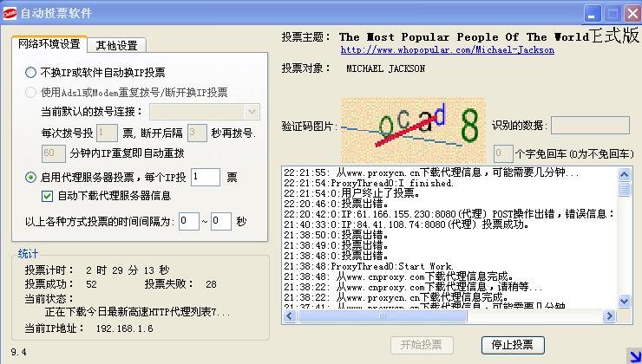Uncheck 自动下载代理服务器信息 checkbox
Viewport: 642px width, 364px height.
[x=47, y=196]
